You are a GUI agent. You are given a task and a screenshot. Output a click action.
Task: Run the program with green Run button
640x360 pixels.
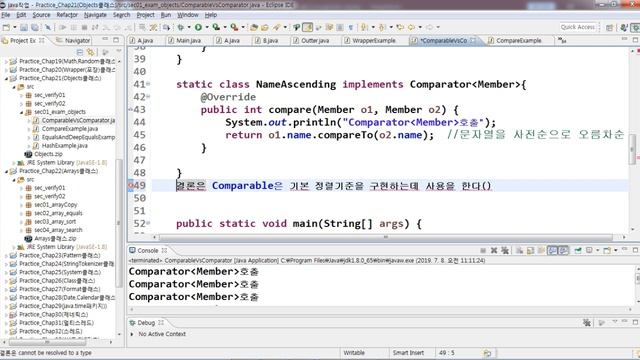[x=198, y=27]
